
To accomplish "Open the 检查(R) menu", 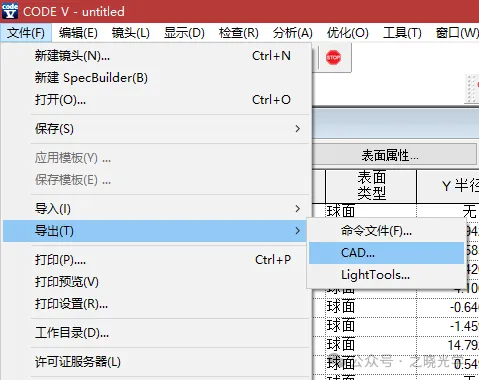I will pyautogui.click(x=238, y=33).
